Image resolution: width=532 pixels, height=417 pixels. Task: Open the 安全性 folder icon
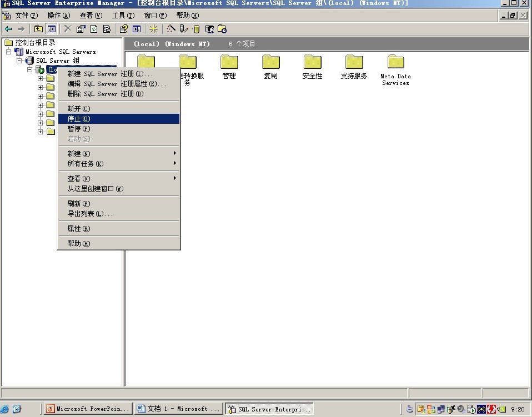(312, 67)
